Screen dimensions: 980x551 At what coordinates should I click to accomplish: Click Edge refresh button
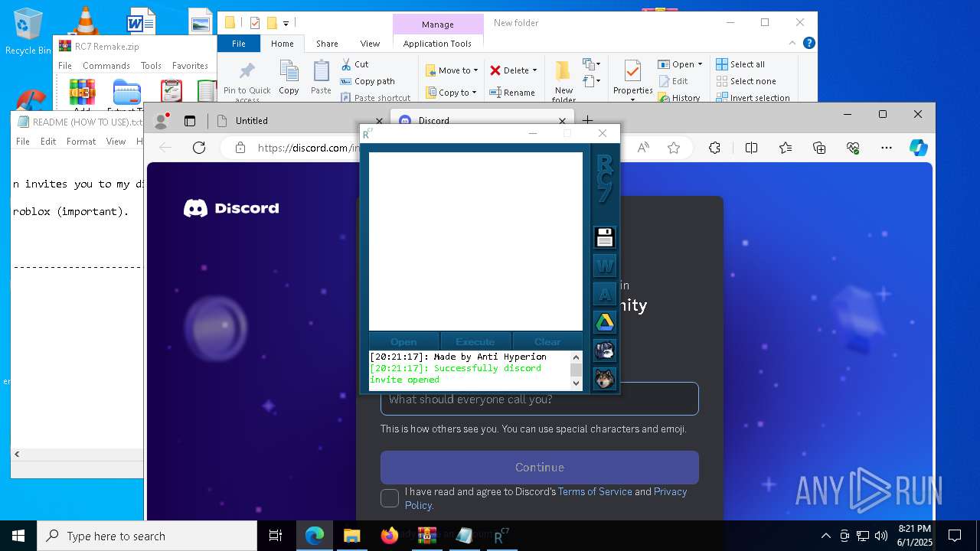(x=199, y=148)
